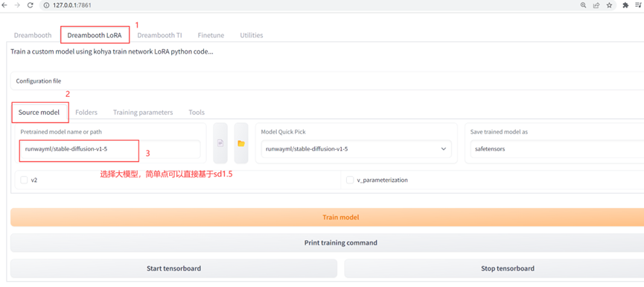This screenshot has height=287, width=644.
Task: Open the Model Quick Pick dropdown
Action: click(x=356, y=149)
